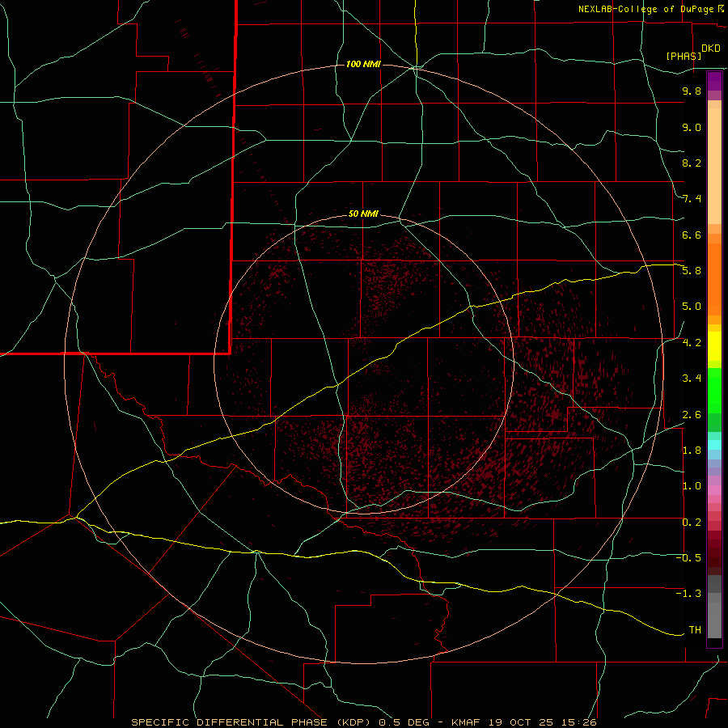Click the 2.6 value on the scale
The width and height of the screenshot is (728, 728).
coord(691,415)
